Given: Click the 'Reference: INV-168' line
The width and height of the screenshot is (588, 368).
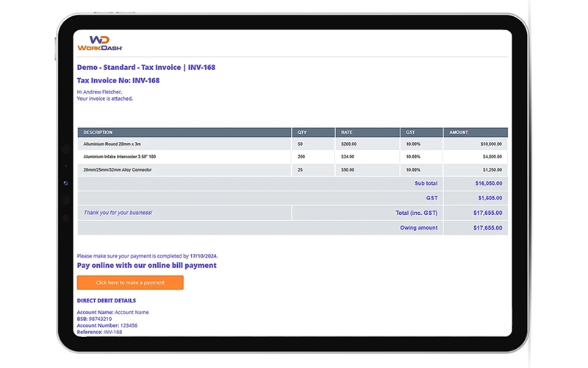Looking at the screenshot, I should 99,332.
